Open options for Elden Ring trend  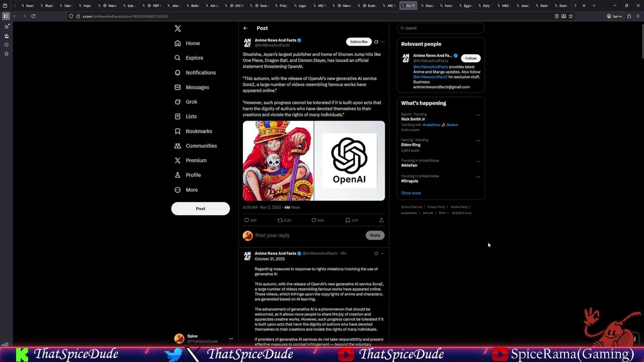(478, 141)
